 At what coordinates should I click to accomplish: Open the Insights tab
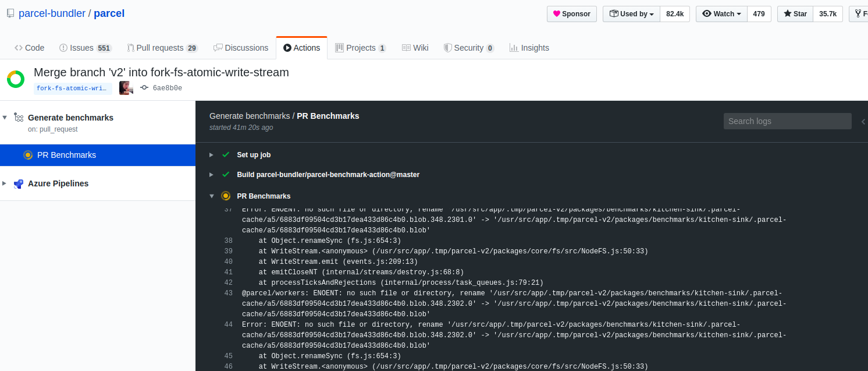(x=529, y=48)
